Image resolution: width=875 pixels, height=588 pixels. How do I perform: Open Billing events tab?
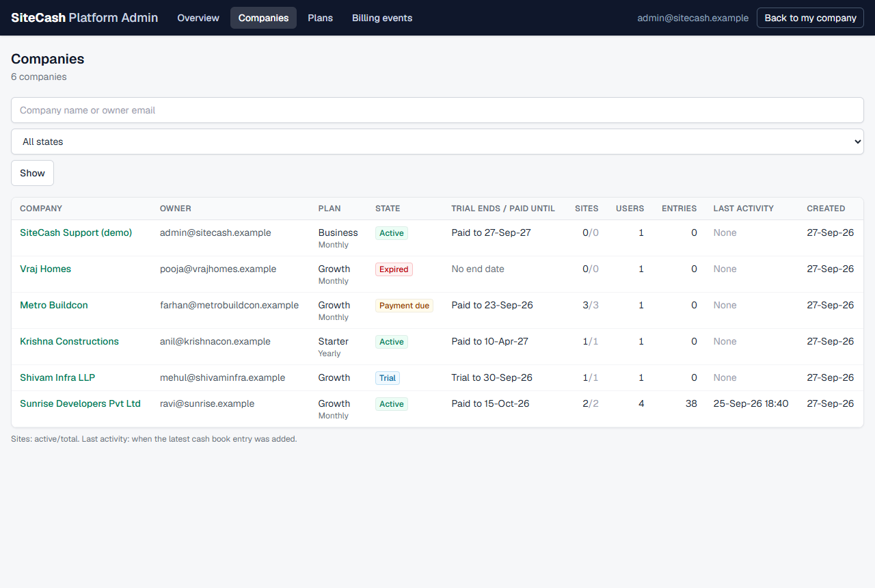tap(382, 18)
